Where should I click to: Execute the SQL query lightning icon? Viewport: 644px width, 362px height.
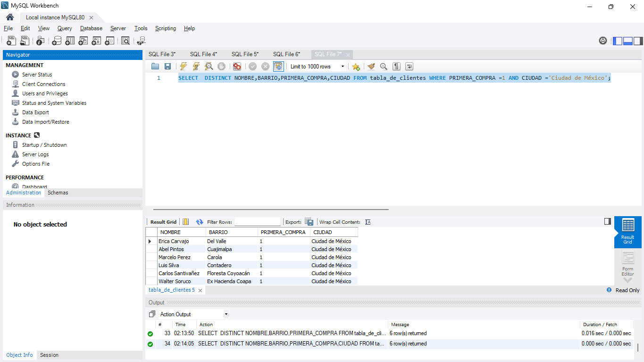[x=184, y=67]
